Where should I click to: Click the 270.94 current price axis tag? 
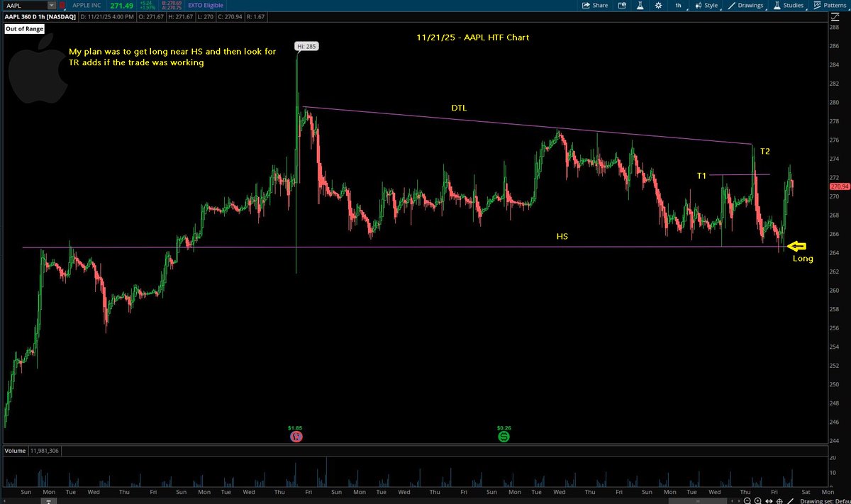(839, 186)
